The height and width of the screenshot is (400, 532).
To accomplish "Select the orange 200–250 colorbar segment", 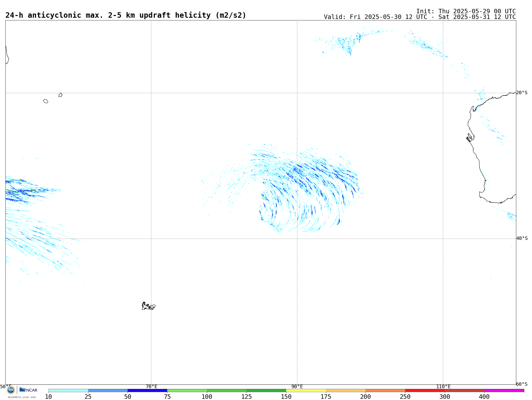I will coord(385,391).
